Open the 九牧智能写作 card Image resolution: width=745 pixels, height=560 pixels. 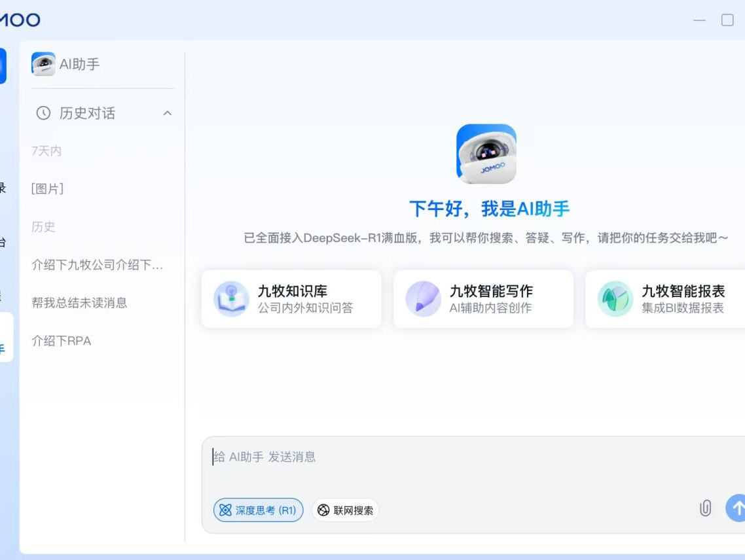(x=483, y=299)
